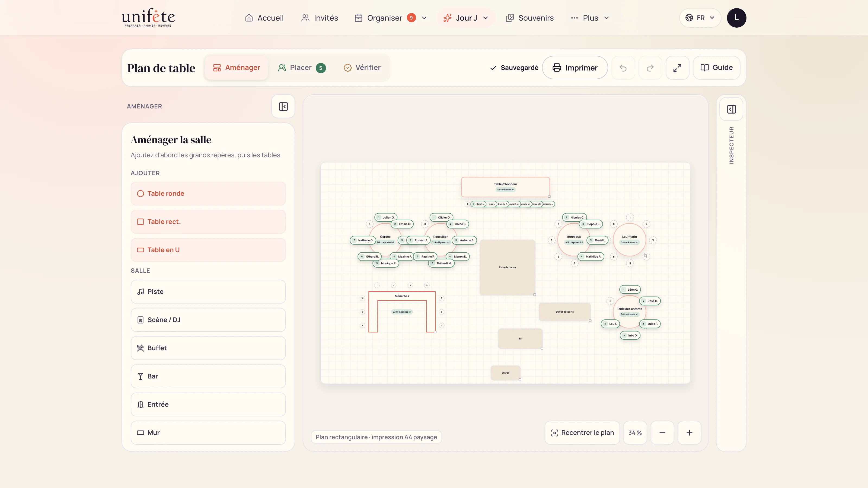This screenshot has height=488, width=868.
Task: Click the Imprimer button
Action: (575, 68)
